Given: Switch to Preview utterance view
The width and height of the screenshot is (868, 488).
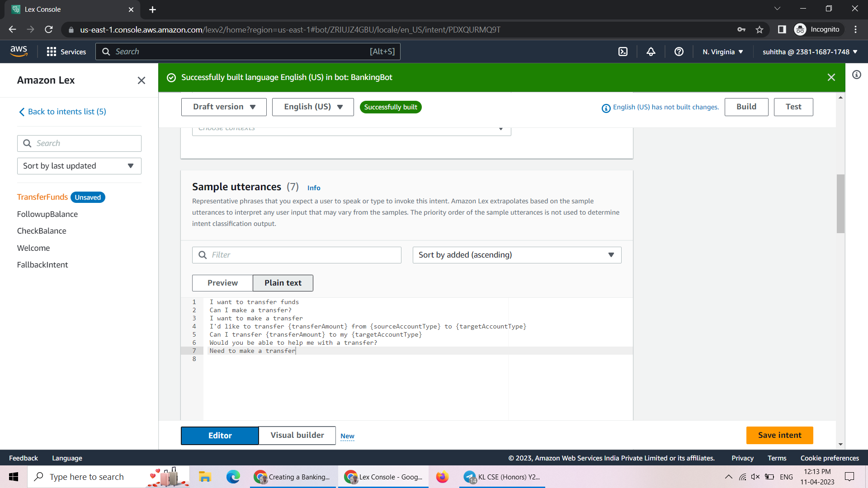Looking at the screenshot, I should 222,283.
